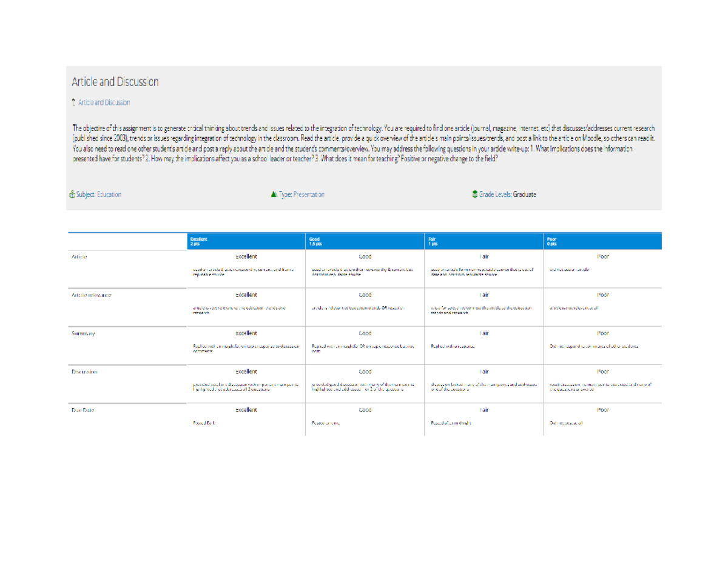The width and height of the screenshot is (728, 562).
Task: Click the Type icon beside Presentation
Action: (274, 195)
